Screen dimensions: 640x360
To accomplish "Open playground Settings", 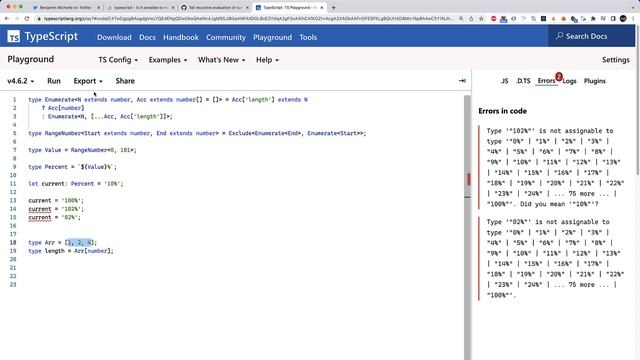I will [x=616, y=60].
